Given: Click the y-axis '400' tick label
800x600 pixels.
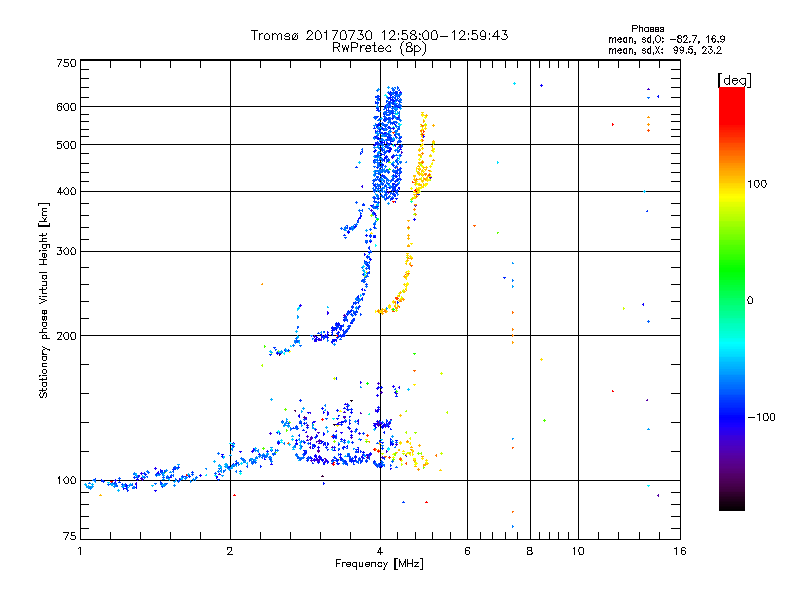Looking at the screenshot, I should point(66,191).
